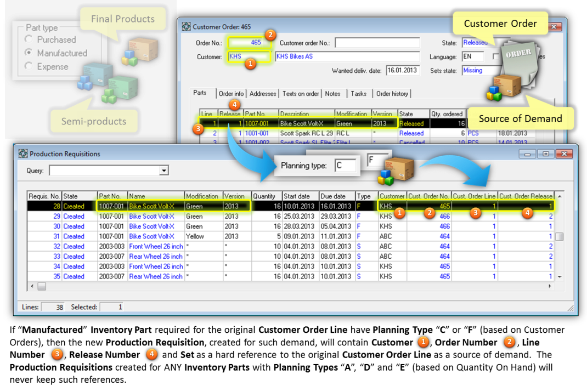Click the Cust. Order No. column header

click(x=429, y=196)
